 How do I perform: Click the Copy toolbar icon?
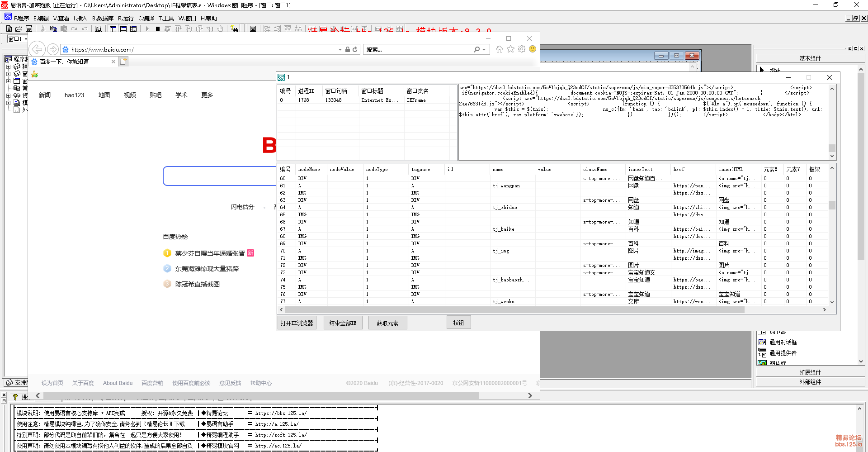coord(53,29)
